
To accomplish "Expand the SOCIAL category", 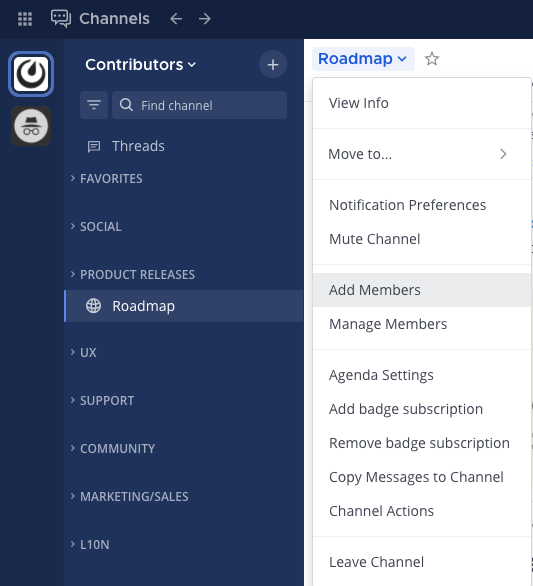I will (96, 226).
